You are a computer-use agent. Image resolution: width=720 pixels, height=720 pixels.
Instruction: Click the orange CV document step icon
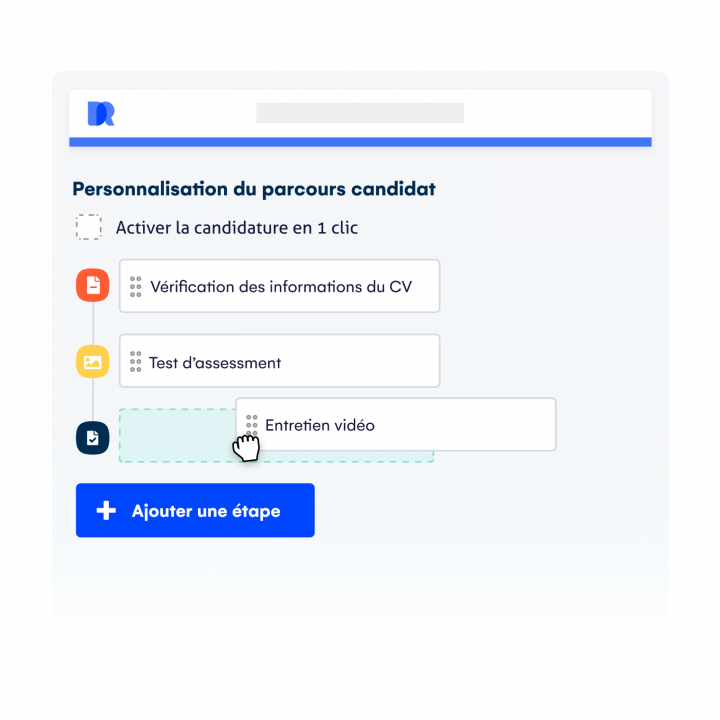point(93,285)
